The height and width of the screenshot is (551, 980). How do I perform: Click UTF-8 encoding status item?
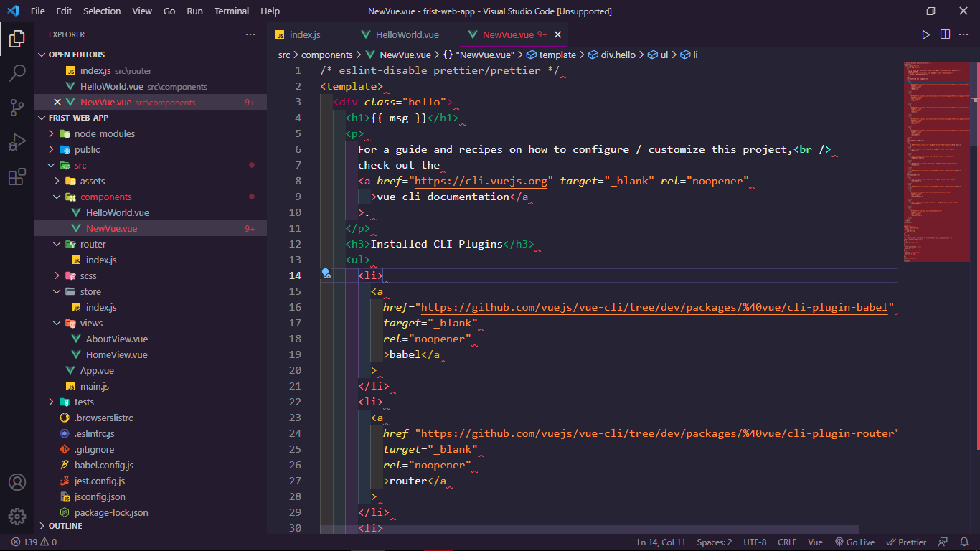(x=755, y=542)
